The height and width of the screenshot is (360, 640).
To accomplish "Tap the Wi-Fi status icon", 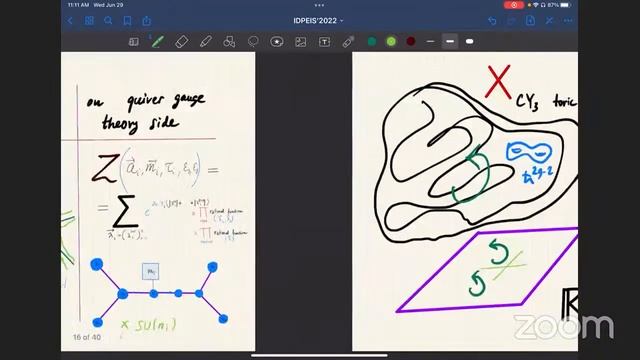I will pyautogui.click(x=536, y=5).
